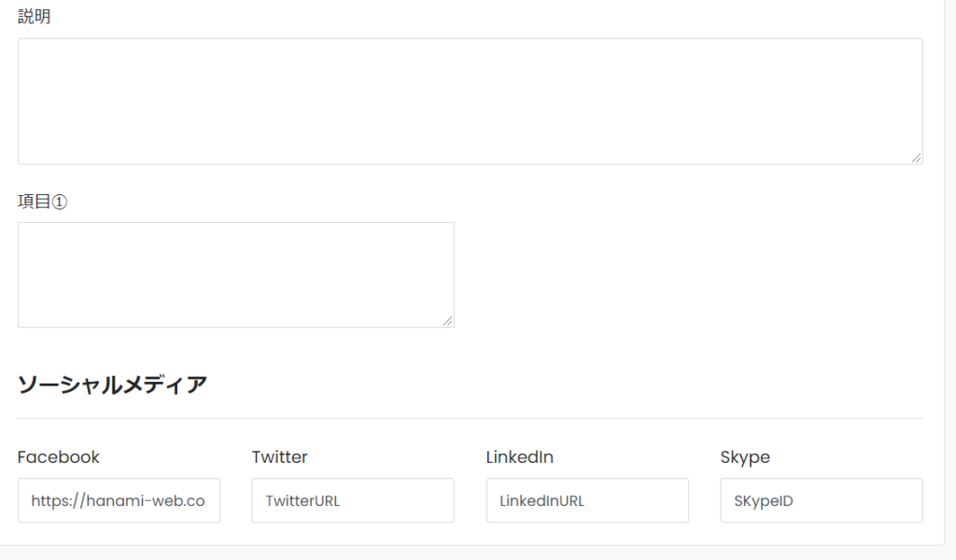Click the TwitterURL placeholder text
Screen dimensions: 956x560
tap(302, 501)
